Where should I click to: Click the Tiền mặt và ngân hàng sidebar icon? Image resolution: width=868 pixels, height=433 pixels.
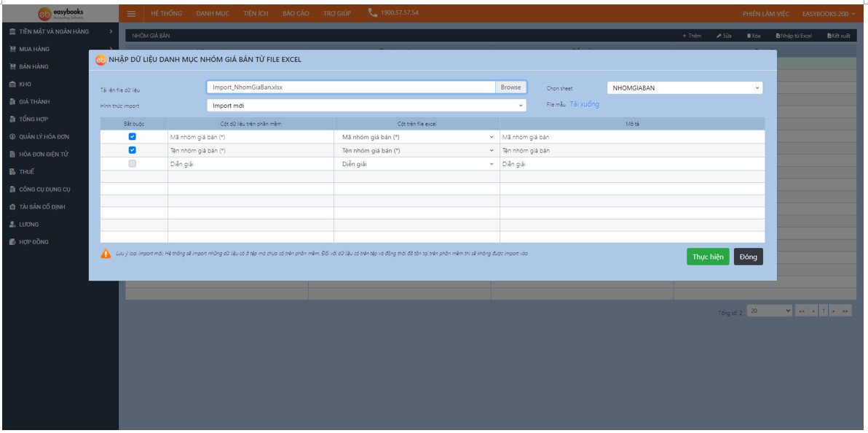click(12, 31)
